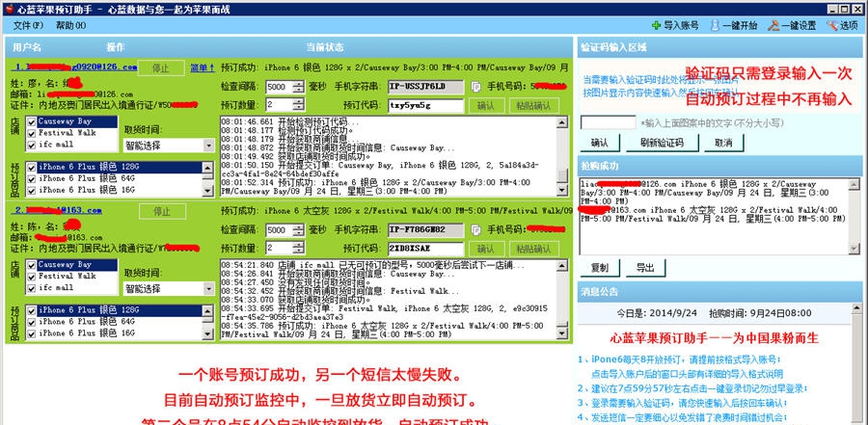The image size is (868, 425).
Task: Toggle iPhone 6 Plus 银色 128G checkbox, account 1
Action: pos(32,167)
